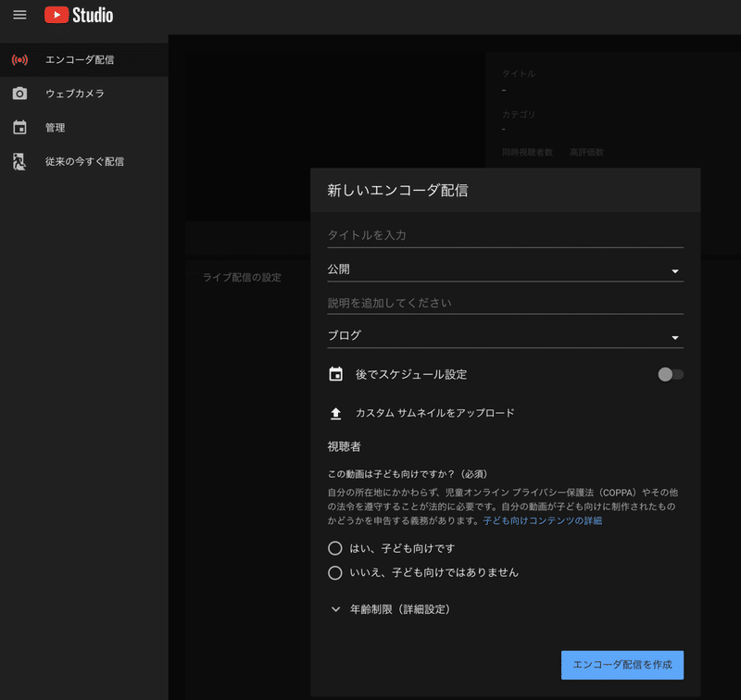Click the thumbnail upload icon
This screenshot has height=700, width=741.
point(335,413)
